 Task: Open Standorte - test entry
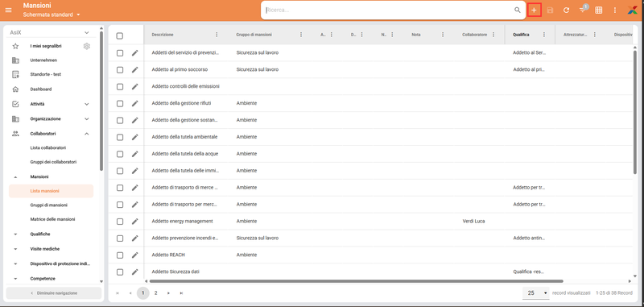point(46,74)
